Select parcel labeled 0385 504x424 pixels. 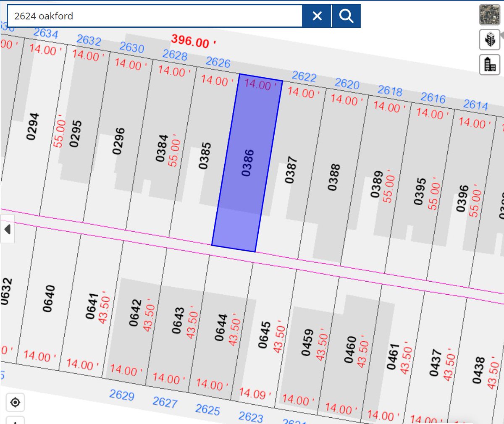coord(205,156)
